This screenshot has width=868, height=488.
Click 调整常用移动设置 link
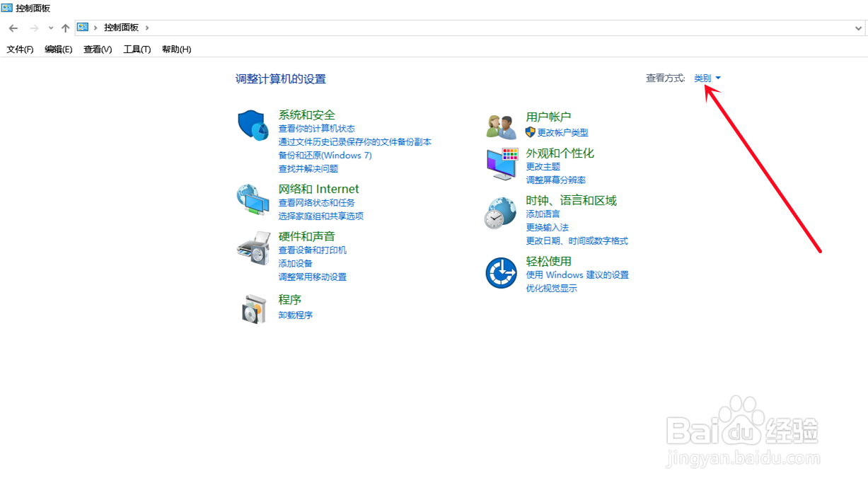pyautogui.click(x=313, y=277)
